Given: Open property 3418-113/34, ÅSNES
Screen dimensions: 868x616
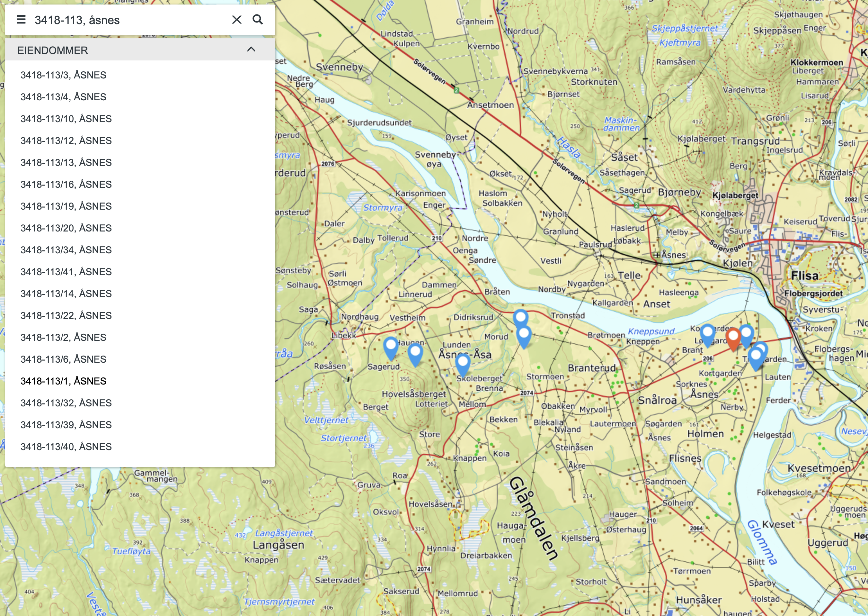Looking at the screenshot, I should coord(66,250).
